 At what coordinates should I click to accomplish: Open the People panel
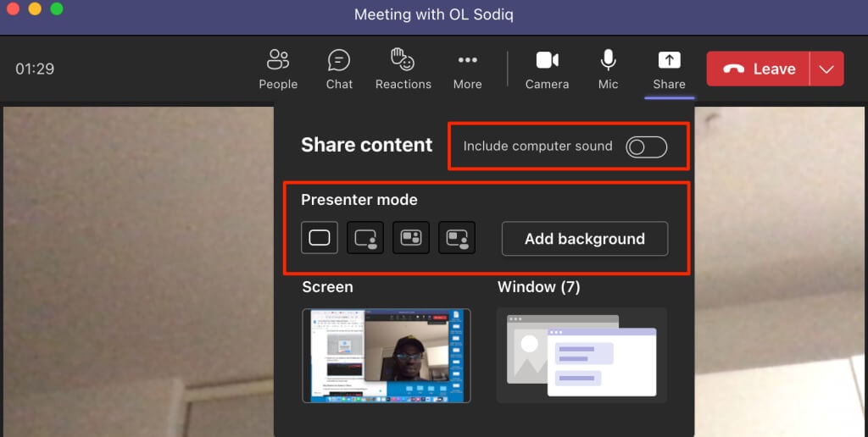click(278, 69)
